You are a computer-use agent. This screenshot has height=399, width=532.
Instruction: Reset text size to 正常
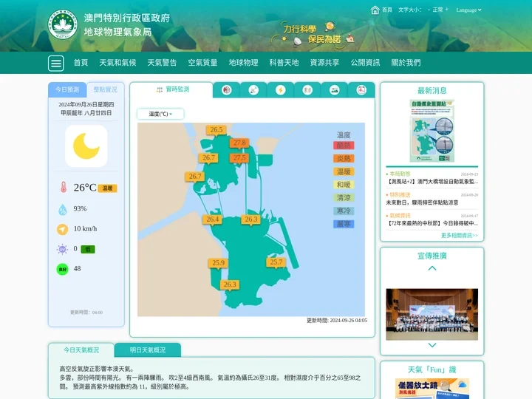437,10
